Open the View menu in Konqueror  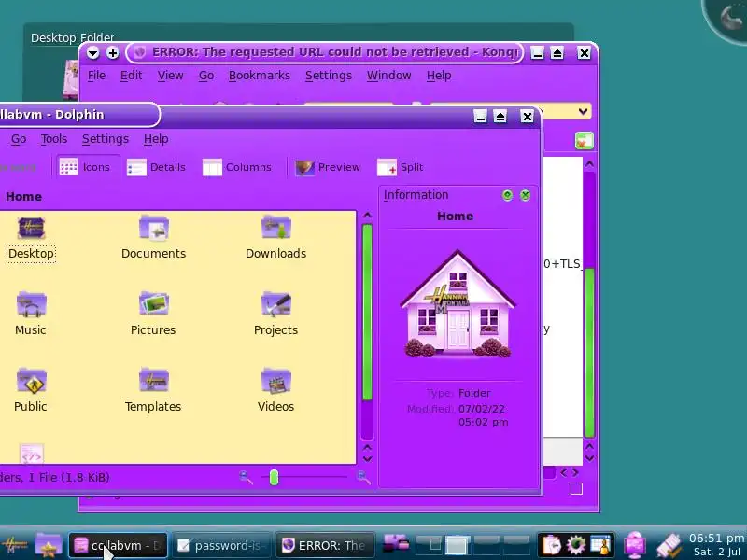point(171,76)
